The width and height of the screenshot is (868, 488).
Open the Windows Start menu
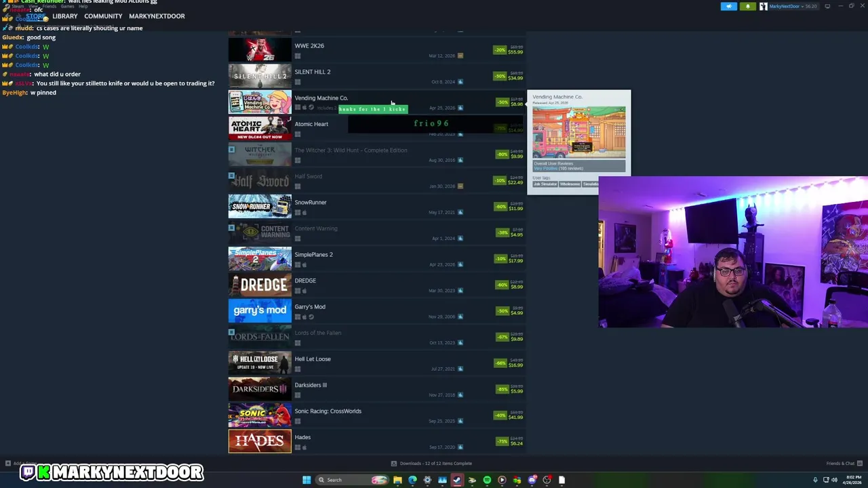307,480
